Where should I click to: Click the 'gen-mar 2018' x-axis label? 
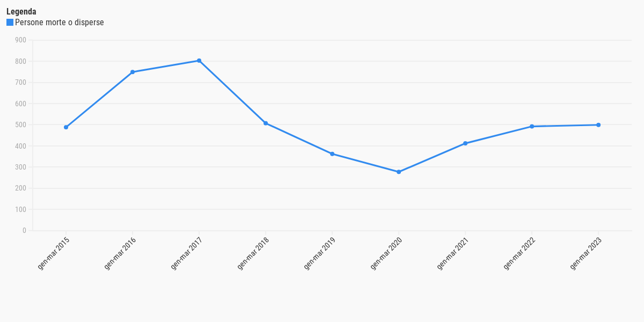(254, 253)
